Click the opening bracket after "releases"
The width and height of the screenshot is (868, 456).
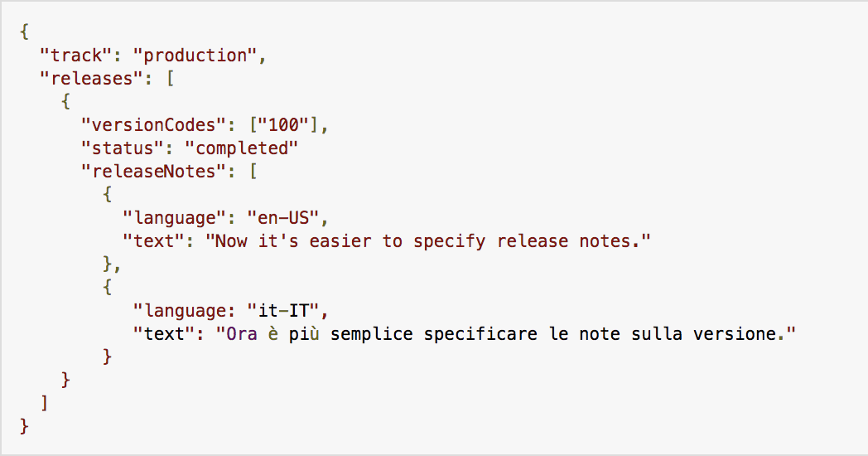tap(170, 79)
